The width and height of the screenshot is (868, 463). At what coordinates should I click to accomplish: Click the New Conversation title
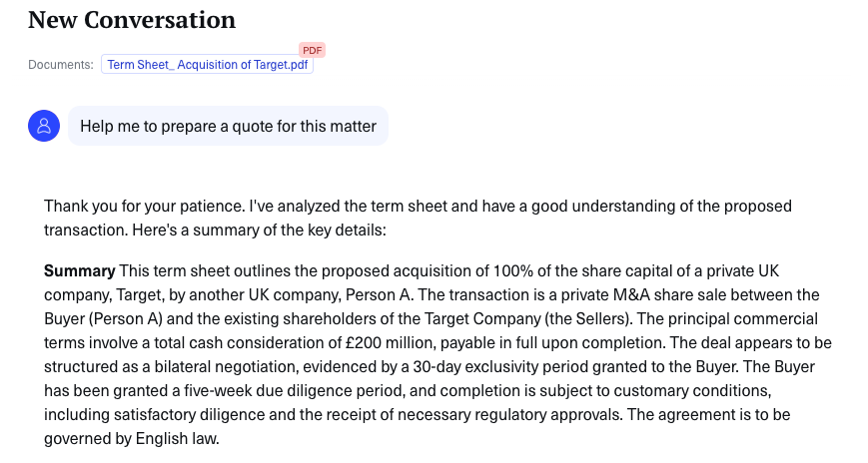[x=132, y=19]
